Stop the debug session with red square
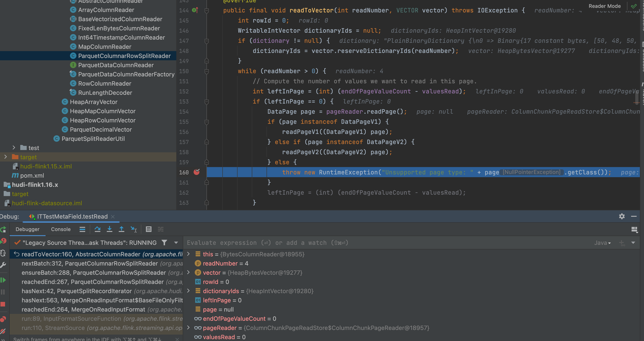 3,304
